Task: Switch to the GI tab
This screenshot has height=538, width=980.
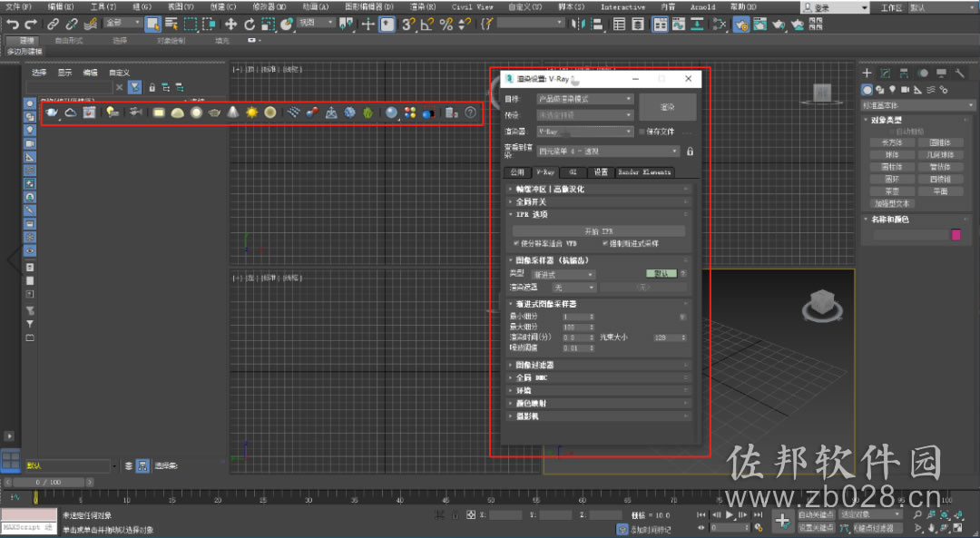Action: click(x=573, y=171)
